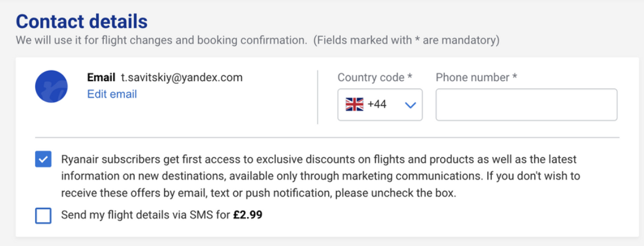Click the white checkmark in the blue checkbox
This screenshot has width=644, height=246.
click(43, 159)
